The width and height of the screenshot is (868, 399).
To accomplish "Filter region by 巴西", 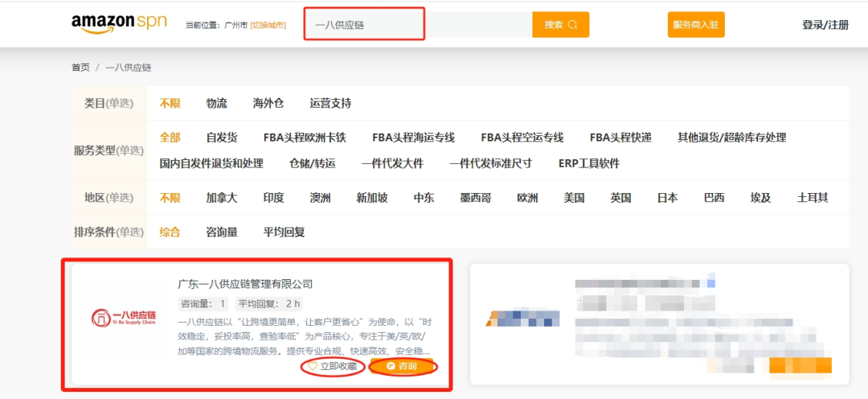I will 714,198.
